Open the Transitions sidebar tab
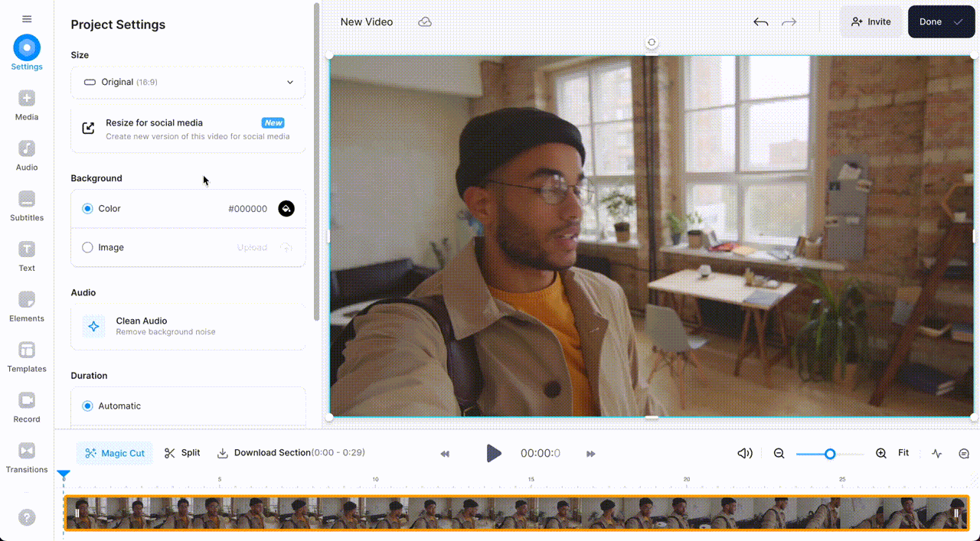Image resolution: width=980 pixels, height=541 pixels. pos(27,458)
